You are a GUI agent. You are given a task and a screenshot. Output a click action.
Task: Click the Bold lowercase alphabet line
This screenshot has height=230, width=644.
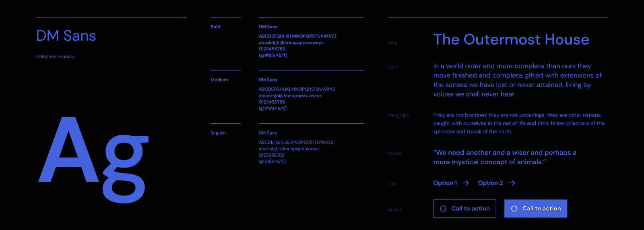click(291, 43)
